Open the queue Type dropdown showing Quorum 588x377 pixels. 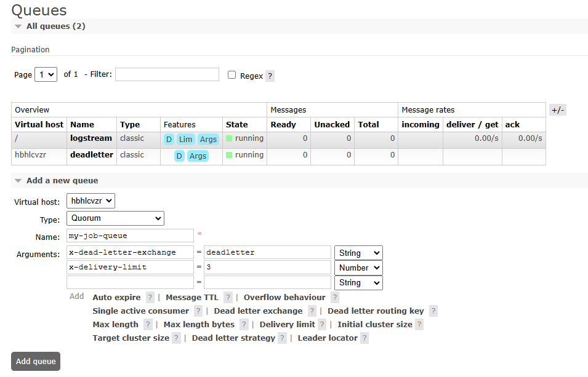pyautogui.click(x=116, y=218)
